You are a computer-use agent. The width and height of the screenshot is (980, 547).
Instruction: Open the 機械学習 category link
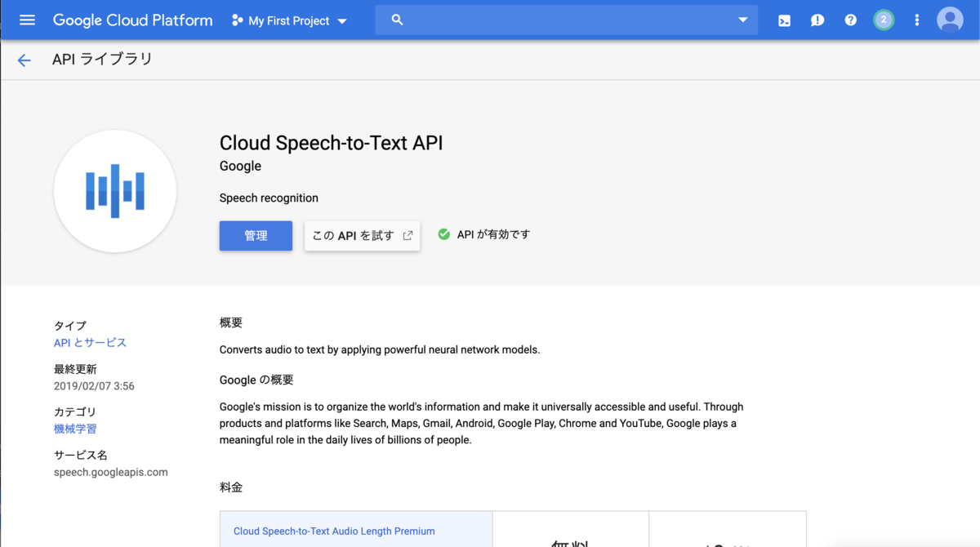point(75,429)
